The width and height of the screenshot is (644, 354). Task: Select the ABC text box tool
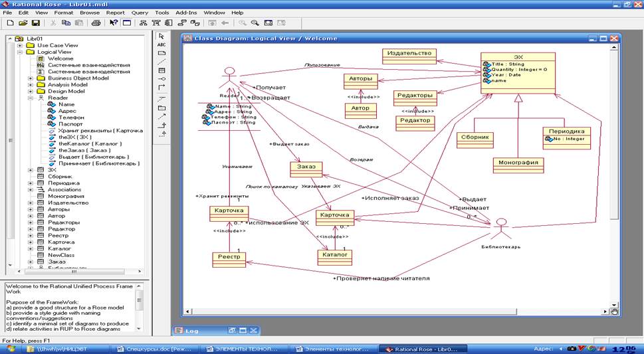(x=161, y=44)
